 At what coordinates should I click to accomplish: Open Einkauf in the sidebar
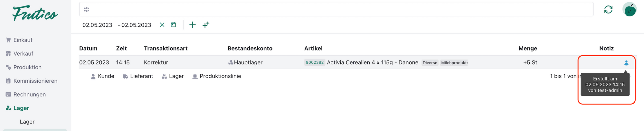tap(23, 40)
